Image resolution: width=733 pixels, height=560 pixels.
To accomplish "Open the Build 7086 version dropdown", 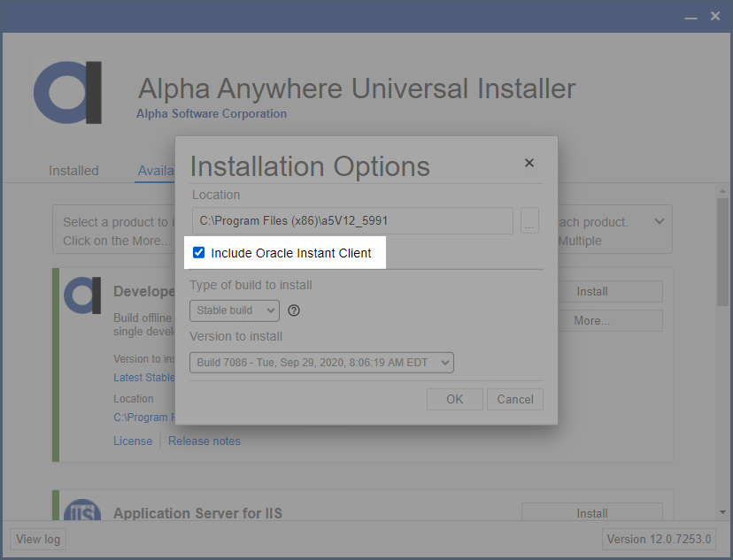I will tap(321, 363).
